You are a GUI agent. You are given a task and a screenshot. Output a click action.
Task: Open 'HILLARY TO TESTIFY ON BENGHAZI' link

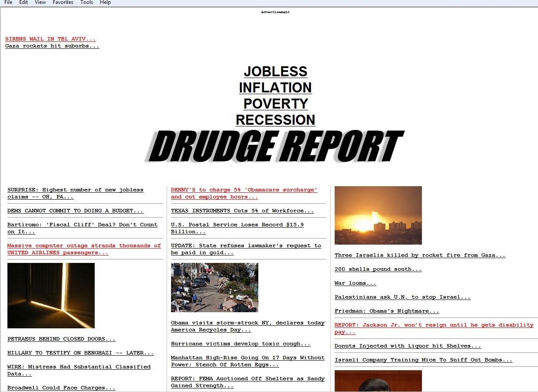pos(80,353)
